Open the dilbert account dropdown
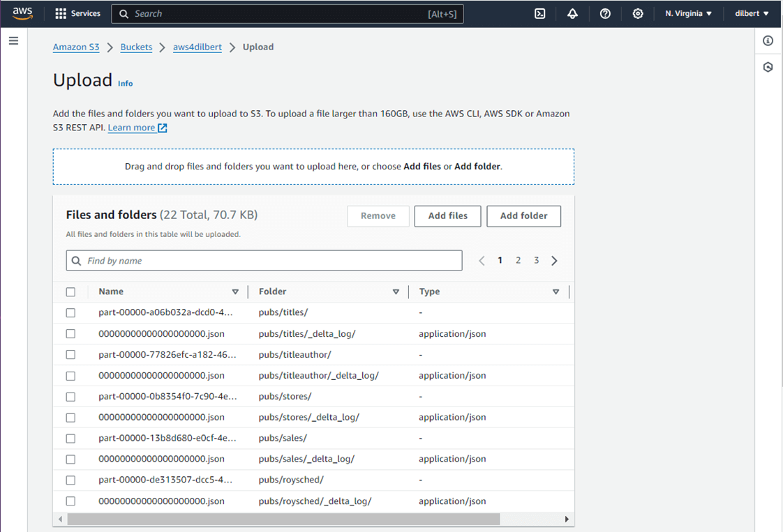The image size is (783, 532). 752,13
